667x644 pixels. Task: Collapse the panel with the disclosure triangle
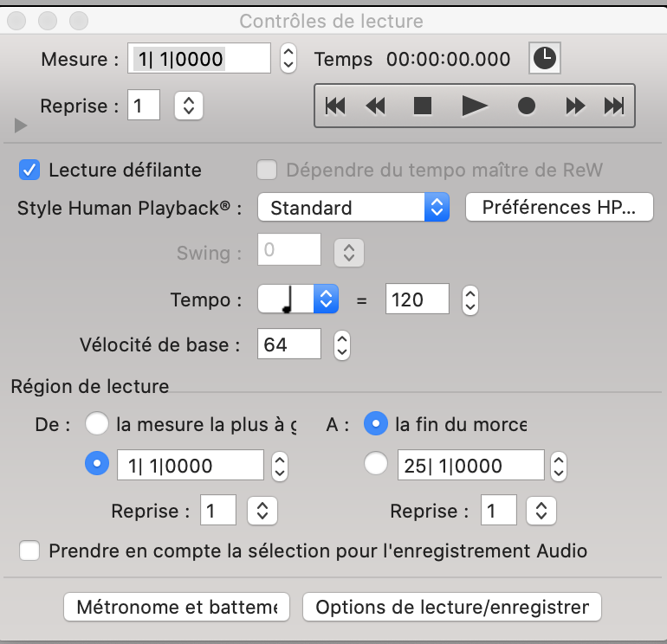click(21, 126)
